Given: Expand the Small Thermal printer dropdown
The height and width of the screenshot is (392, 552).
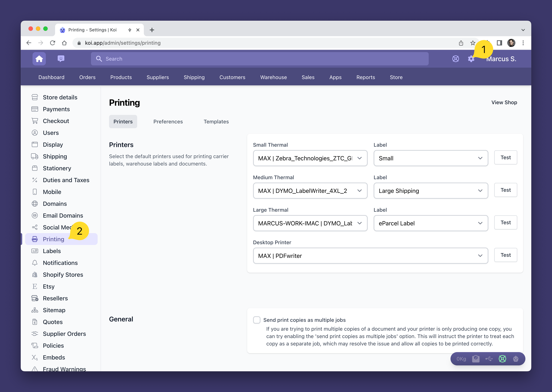Looking at the screenshot, I should click(310, 158).
